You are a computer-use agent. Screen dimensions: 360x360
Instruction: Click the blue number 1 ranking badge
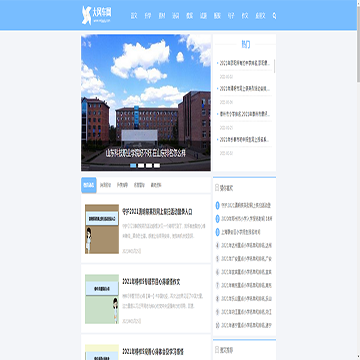[x=218, y=206]
